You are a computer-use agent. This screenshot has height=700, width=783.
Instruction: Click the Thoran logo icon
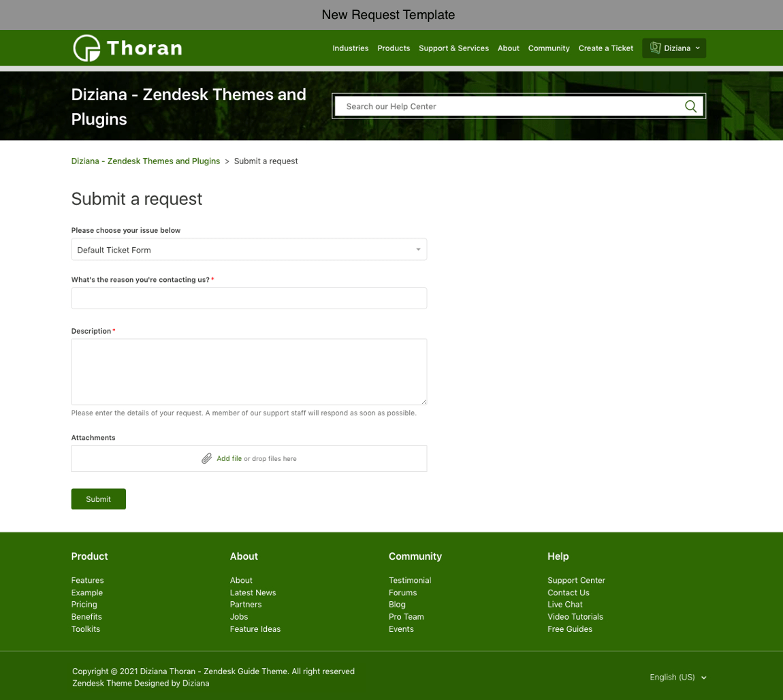coord(86,48)
